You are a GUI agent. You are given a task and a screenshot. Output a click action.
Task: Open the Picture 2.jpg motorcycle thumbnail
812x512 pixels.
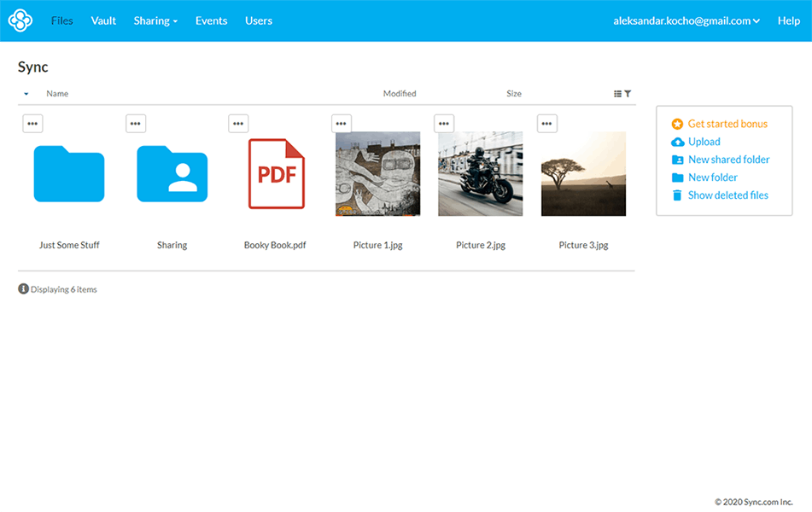point(480,174)
